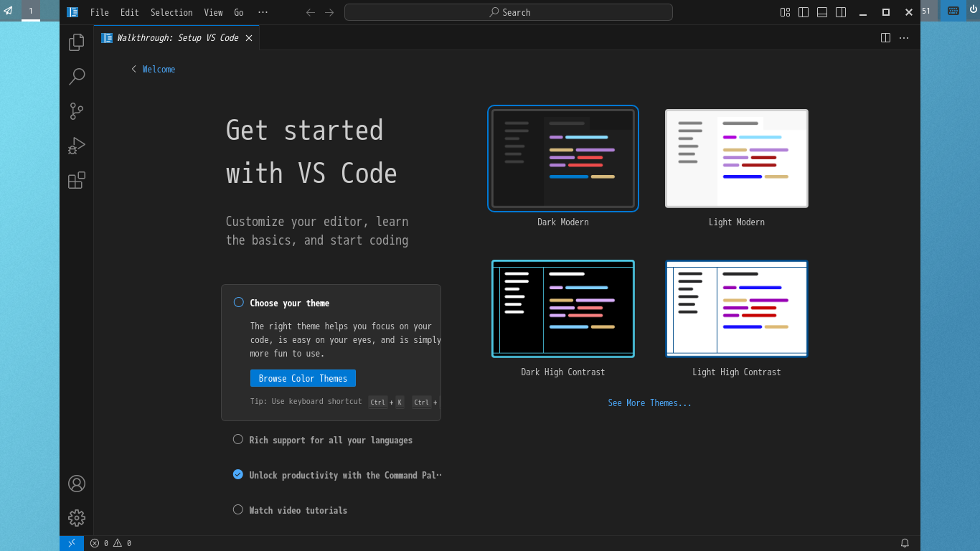Select the Dark Modern theme preview
This screenshot has width=980, height=551.
tap(563, 159)
